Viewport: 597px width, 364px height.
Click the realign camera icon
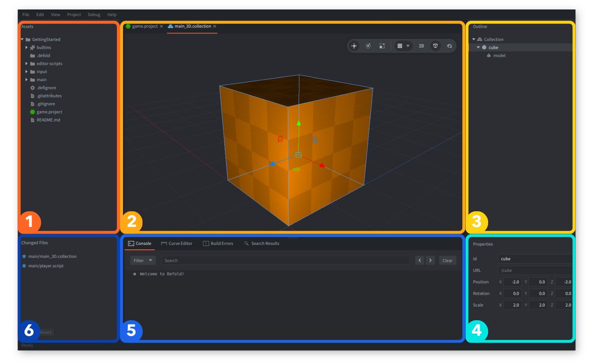450,46
